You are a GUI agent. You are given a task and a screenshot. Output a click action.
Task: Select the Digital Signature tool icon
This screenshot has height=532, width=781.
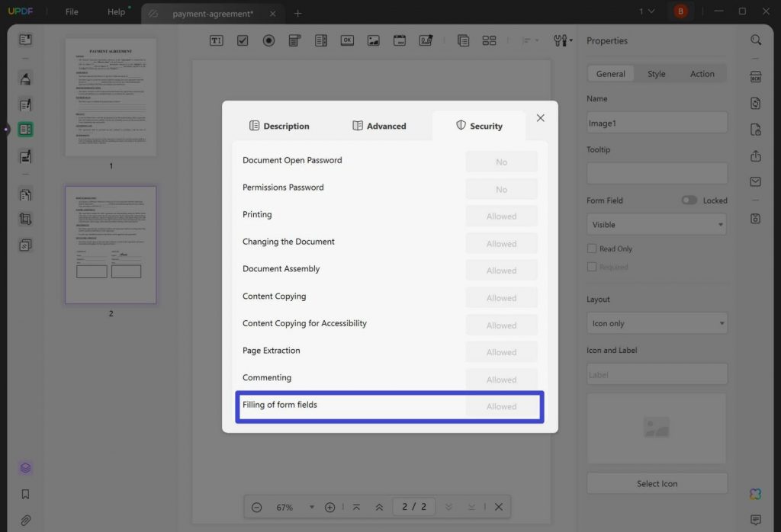(426, 40)
